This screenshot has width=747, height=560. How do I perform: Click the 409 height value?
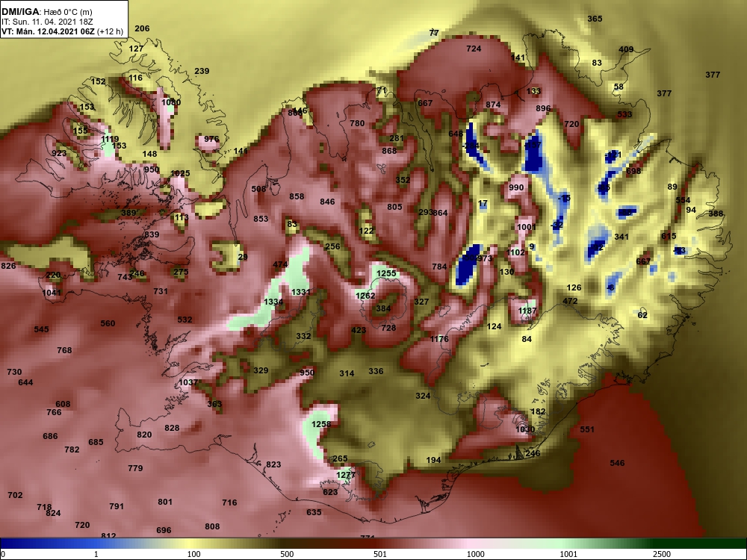[x=626, y=49]
